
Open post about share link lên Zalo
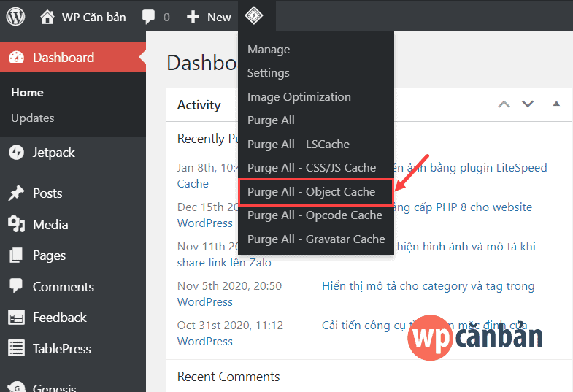224,263
